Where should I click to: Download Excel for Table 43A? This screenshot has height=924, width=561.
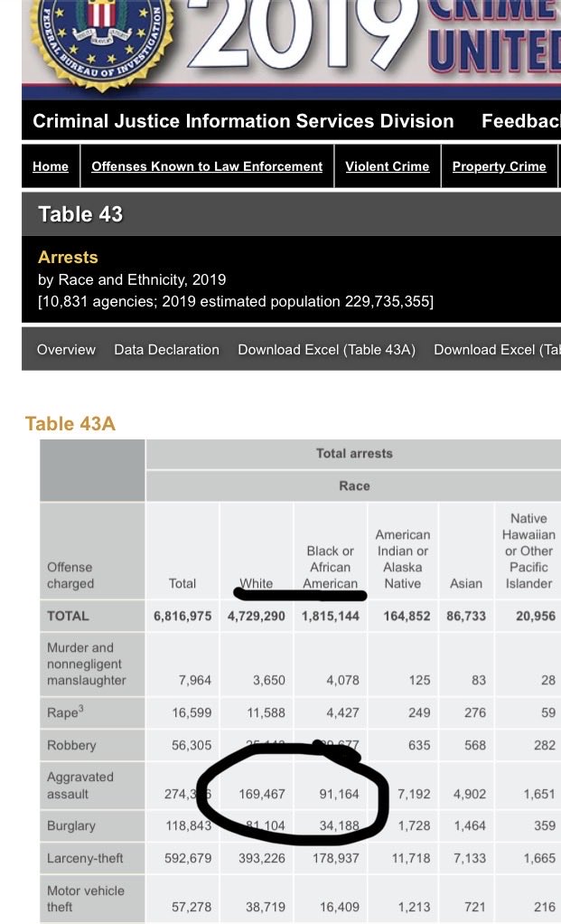click(x=327, y=350)
